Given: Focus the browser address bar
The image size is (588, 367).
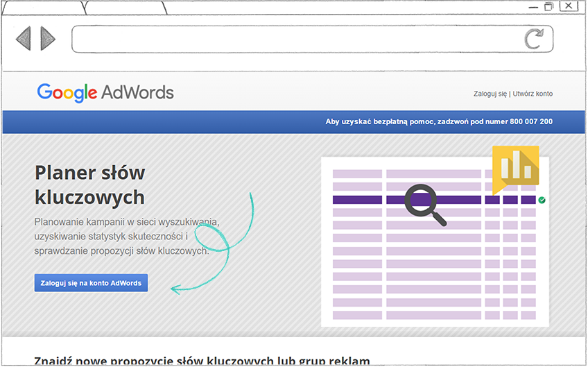Looking at the screenshot, I should [312, 39].
